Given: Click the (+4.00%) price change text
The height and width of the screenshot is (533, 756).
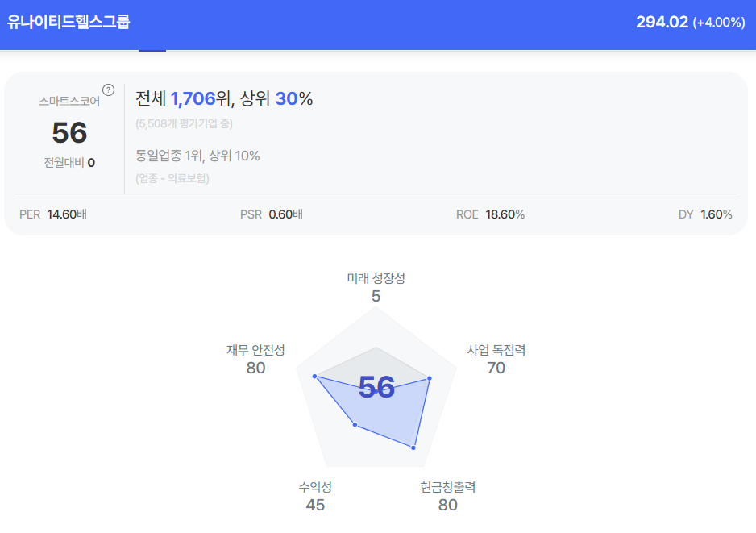Looking at the screenshot, I should point(719,23).
